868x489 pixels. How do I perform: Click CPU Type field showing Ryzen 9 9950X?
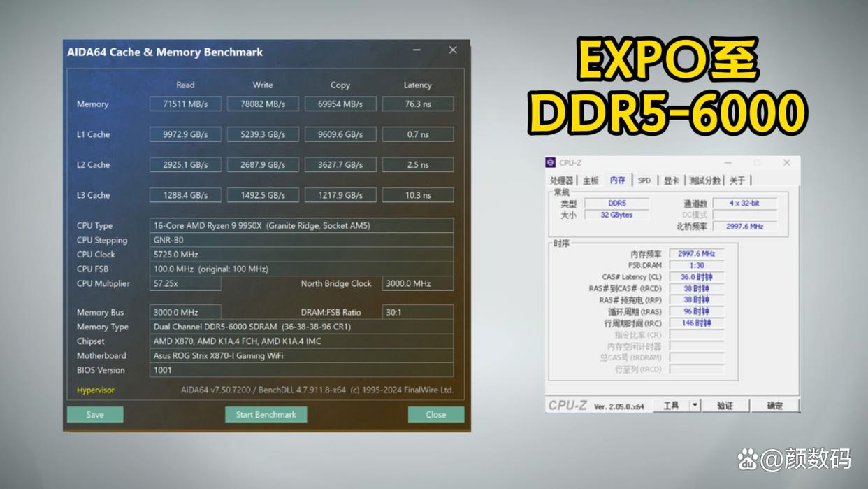click(302, 225)
